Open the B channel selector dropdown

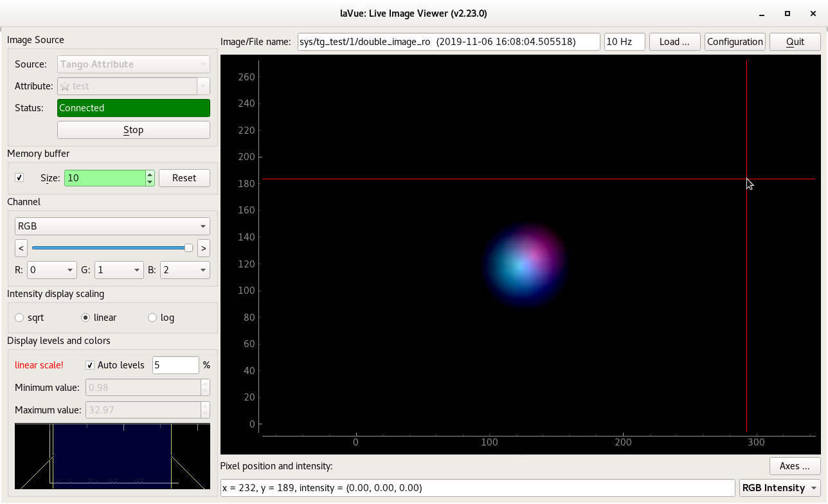pos(184,269)
